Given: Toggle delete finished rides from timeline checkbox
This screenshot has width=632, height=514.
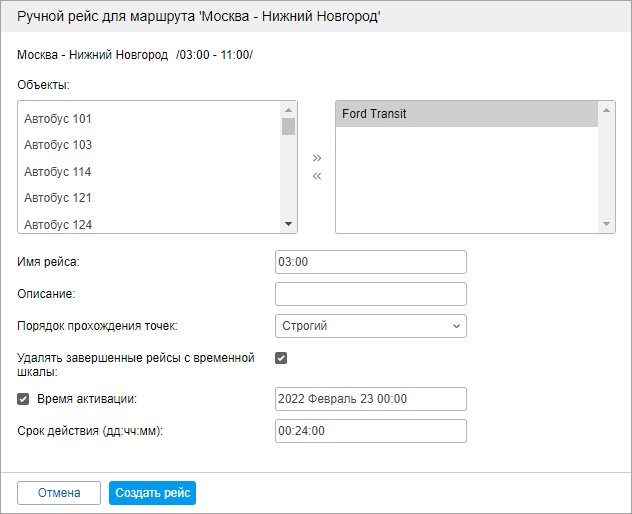Looking at the screenshot, I should tap(281, 358).
